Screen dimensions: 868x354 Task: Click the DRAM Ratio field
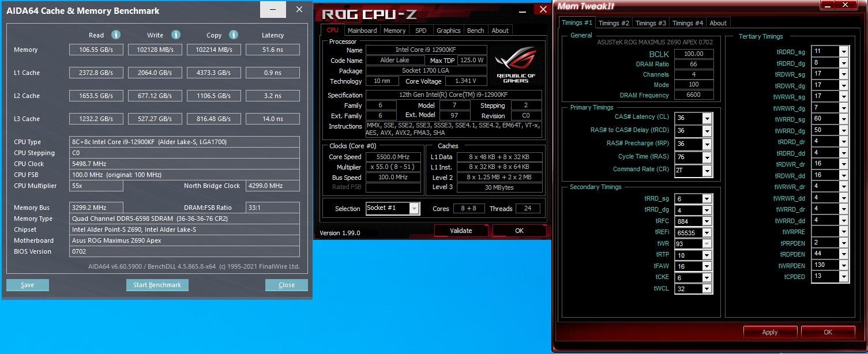(693, 64)
